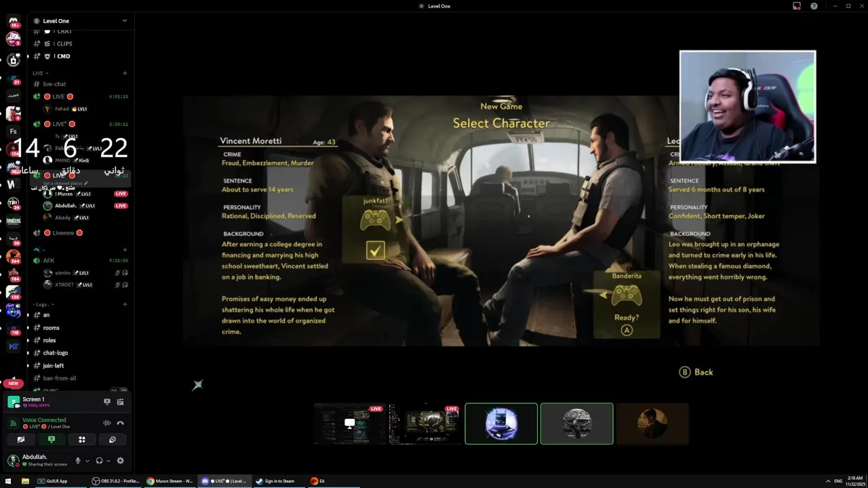Open microphone input options arrow

[87, 461]
